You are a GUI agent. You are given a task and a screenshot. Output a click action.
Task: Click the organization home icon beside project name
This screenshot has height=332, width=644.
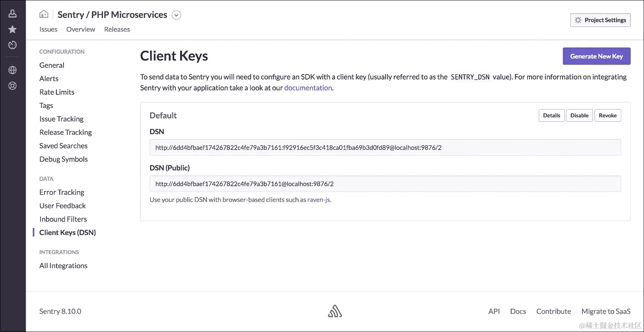(x=44, y=14)
